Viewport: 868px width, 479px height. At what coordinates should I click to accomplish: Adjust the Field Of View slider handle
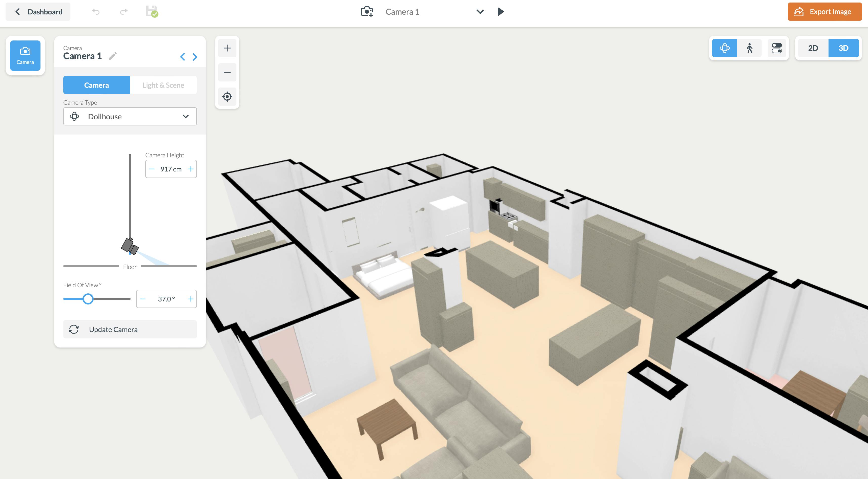(88, 299)
